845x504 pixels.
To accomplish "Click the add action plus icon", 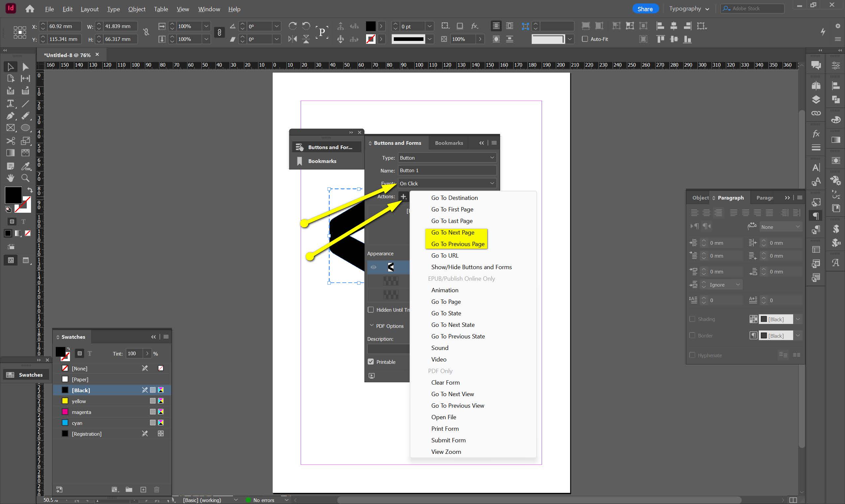I will 403,196.
